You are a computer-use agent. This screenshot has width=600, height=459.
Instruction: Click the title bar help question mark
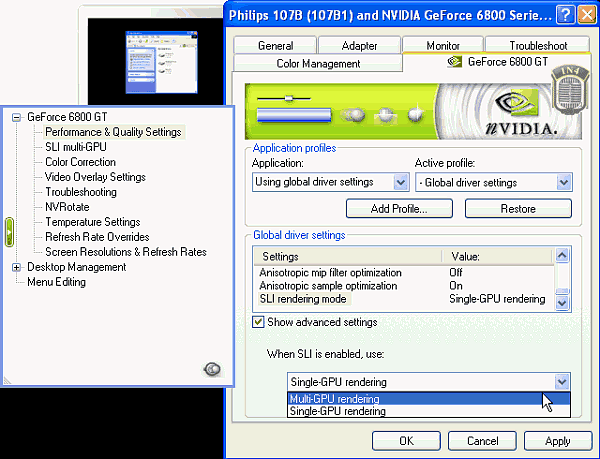(565, 15)
